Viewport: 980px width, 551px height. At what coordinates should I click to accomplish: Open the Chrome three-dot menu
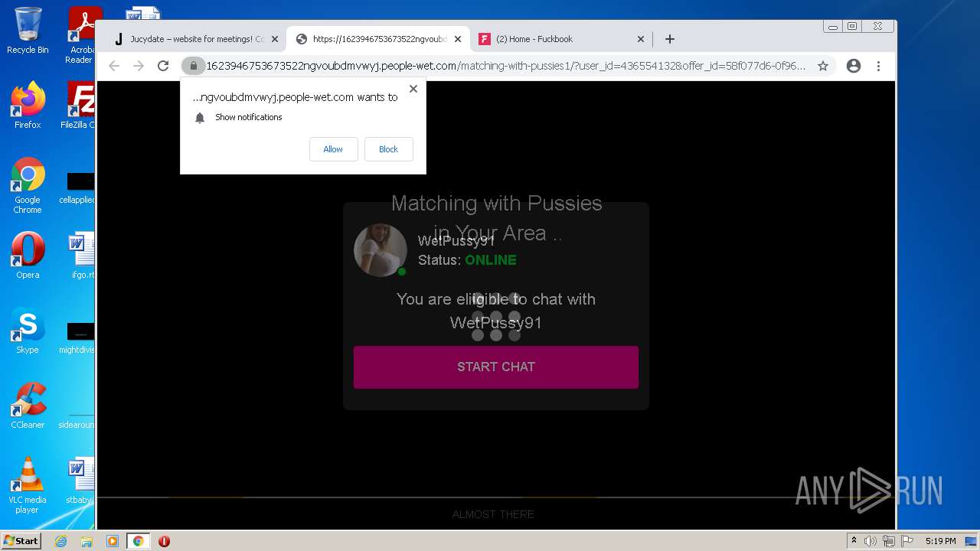click(x=878, y=66)
